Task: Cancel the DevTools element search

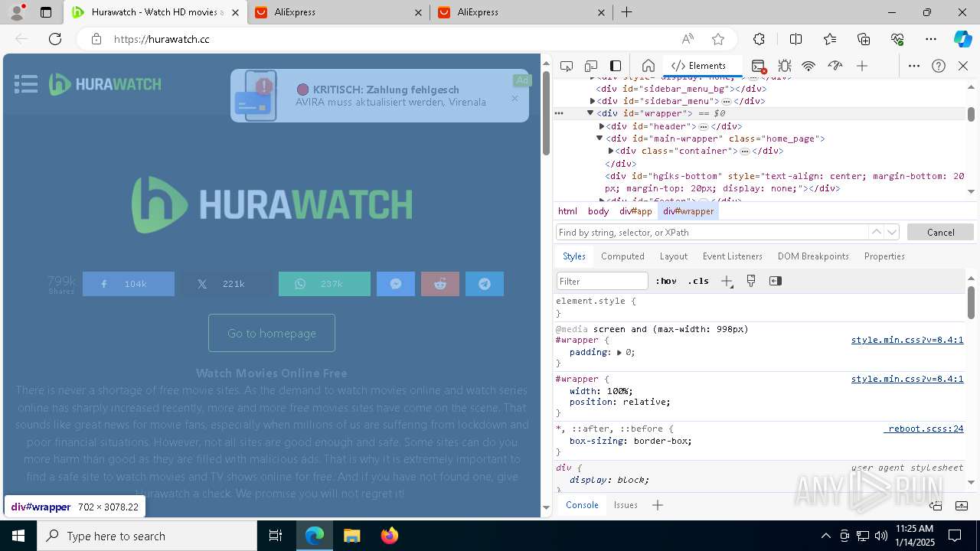Action: [940, 232]
